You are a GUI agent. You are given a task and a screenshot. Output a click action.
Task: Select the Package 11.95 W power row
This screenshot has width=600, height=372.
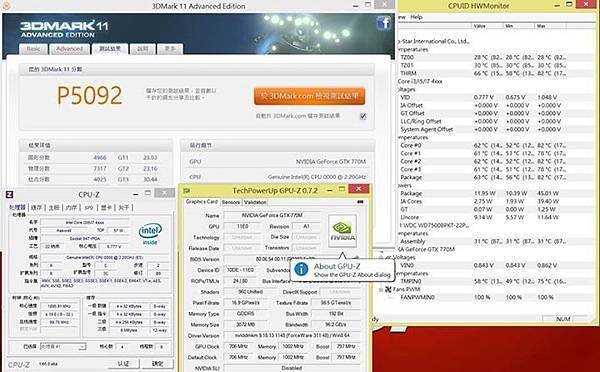[x=483, y=193]
